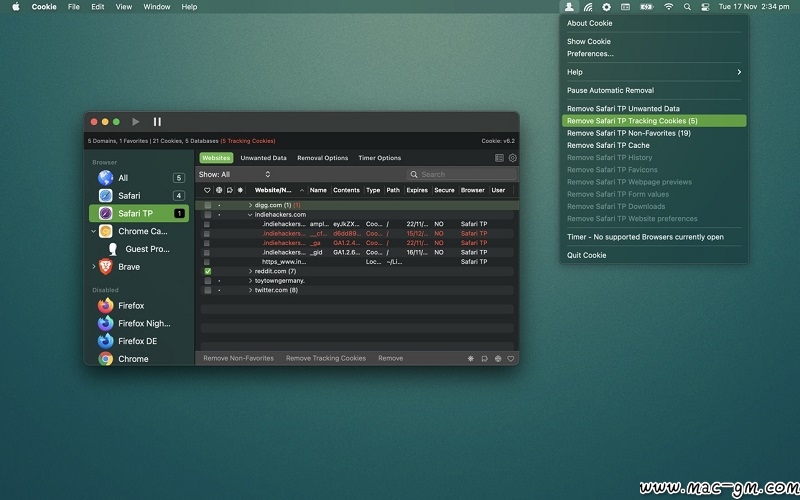Check the twitter.com favorite checkbox

(208, 290)
